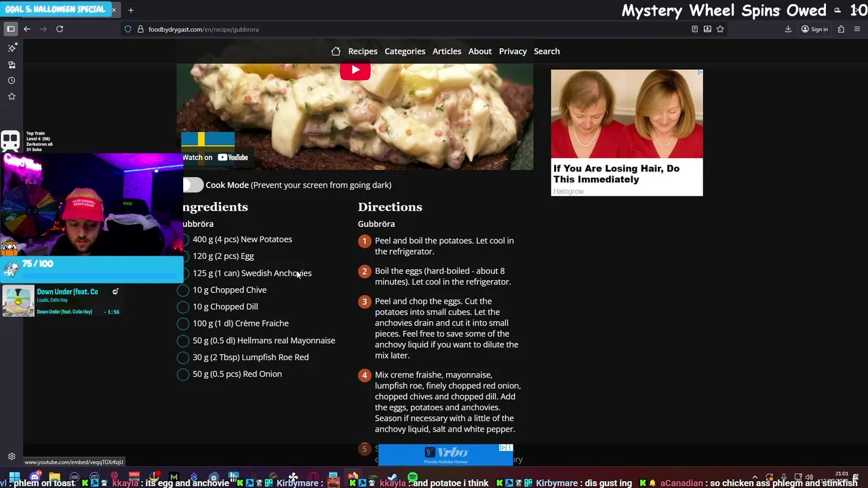Viewport: 868px width, 488px height.
Task: Open history clock in the sidebar
Action: (x=12, y=81)
